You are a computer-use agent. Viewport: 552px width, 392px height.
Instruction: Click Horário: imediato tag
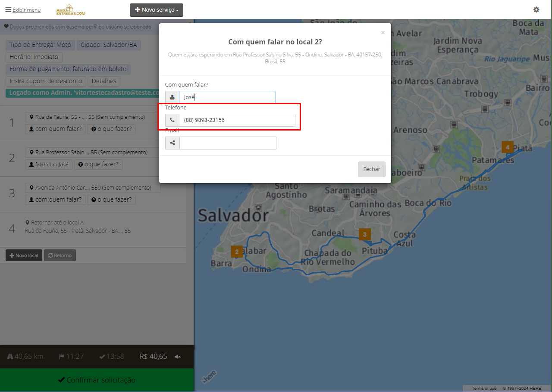click(x=34, y=57)
